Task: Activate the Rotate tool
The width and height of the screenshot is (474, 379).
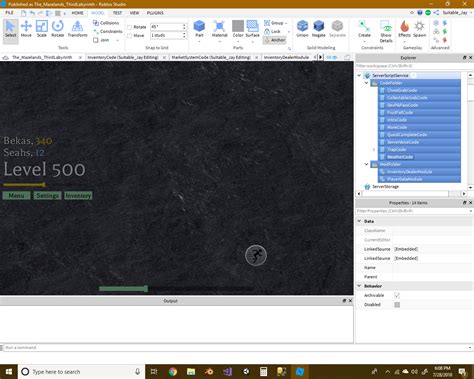Action: point(57,29)
